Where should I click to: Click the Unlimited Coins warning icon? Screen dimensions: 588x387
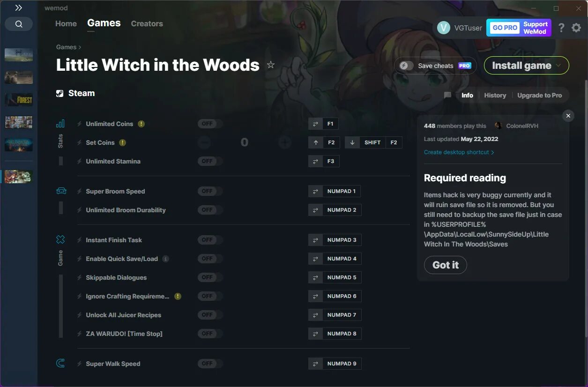(x=141, y=124)
